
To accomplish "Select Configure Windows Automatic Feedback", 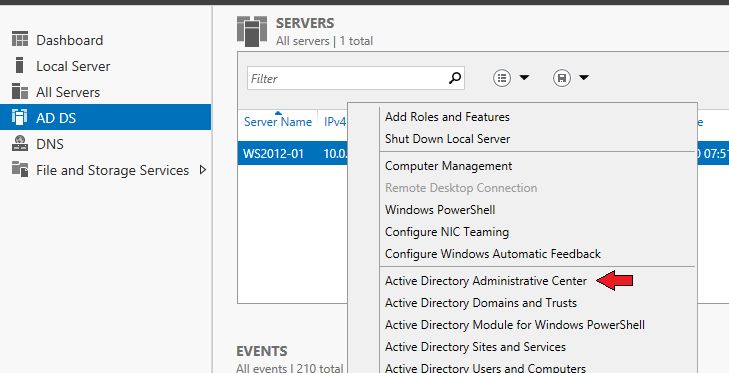I will click(x=493, y=254).
